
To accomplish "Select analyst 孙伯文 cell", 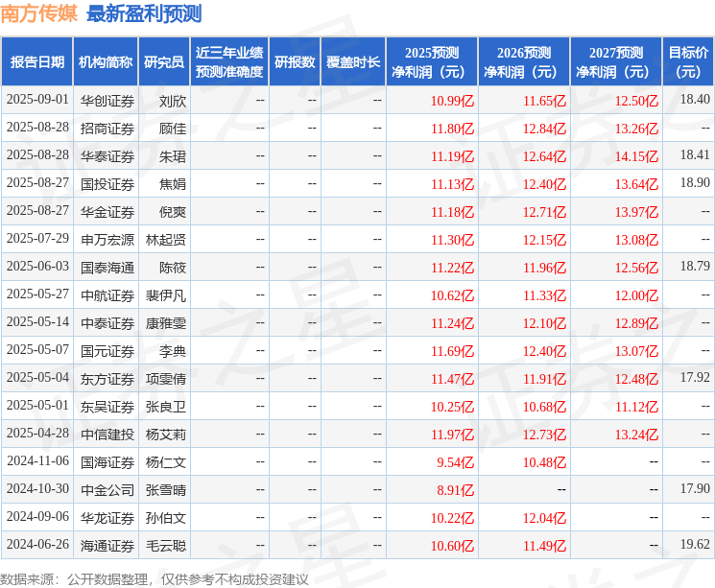I will (x=165, y=518).
